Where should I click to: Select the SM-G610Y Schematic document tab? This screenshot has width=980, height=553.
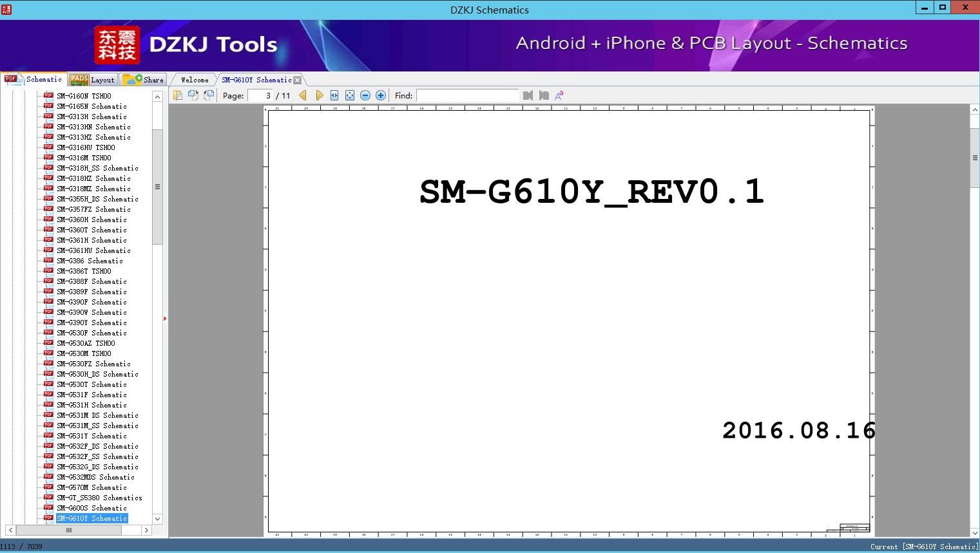(256, 80)
